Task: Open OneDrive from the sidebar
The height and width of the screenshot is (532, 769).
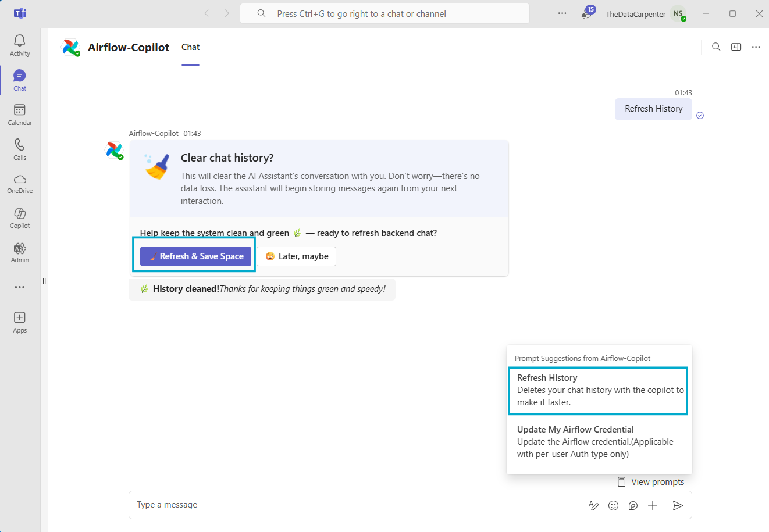Action: tap(20, 184)
